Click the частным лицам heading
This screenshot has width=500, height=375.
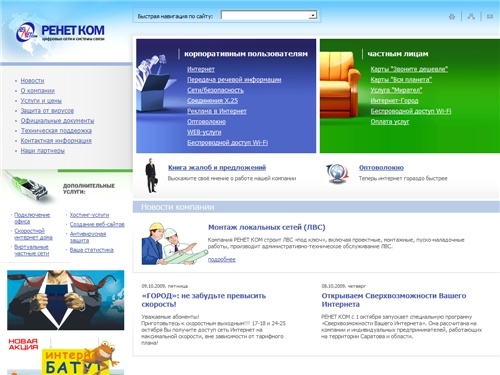coord(398,54)
